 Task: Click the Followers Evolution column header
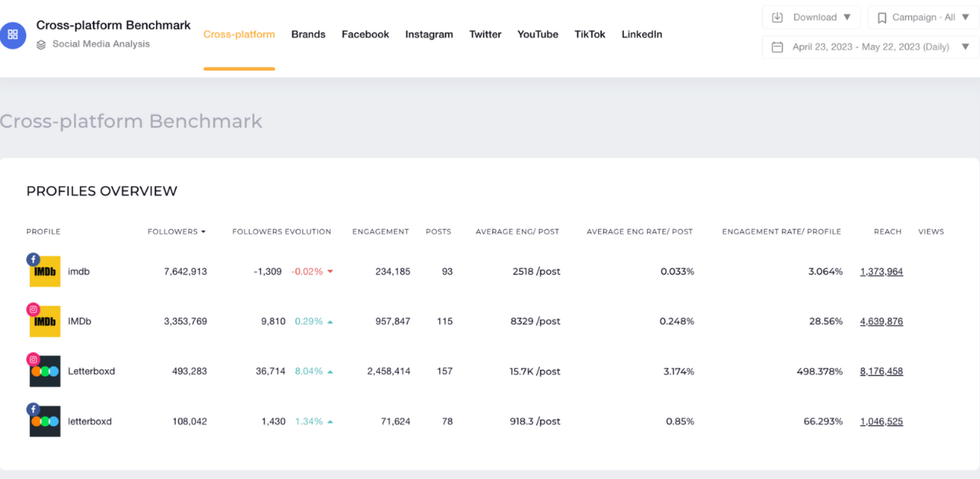point(282,231)
